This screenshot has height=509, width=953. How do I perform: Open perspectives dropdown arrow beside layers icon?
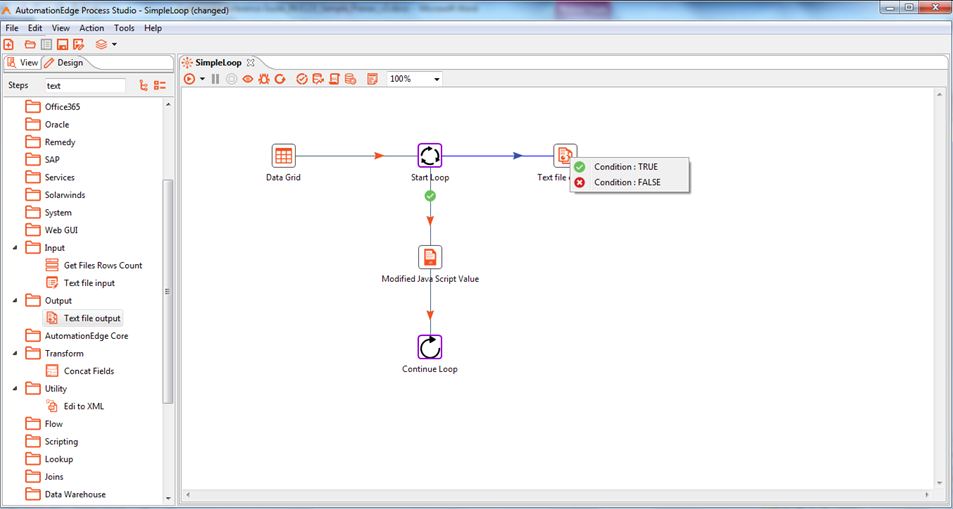tap(114, 44)
